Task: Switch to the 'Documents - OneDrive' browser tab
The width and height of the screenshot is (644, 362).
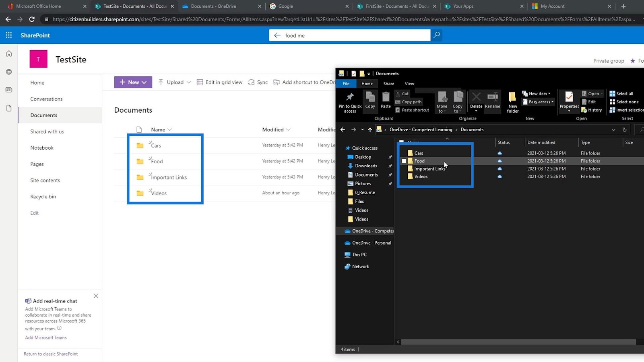Action: [221, 6]
